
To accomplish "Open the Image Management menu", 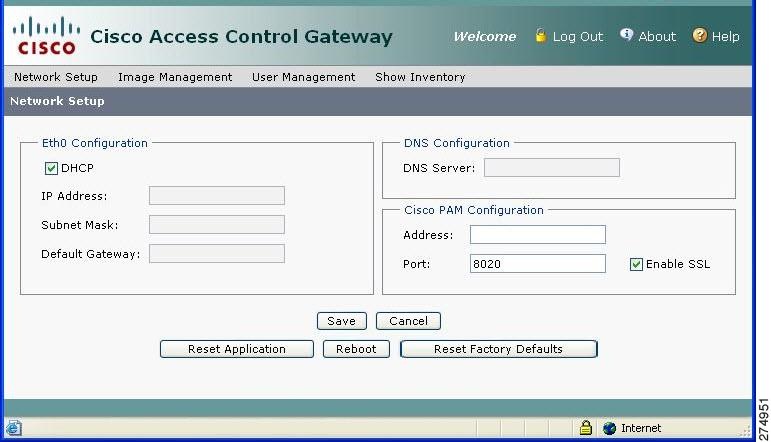I will pyautogui.click(x=175, y=77).
